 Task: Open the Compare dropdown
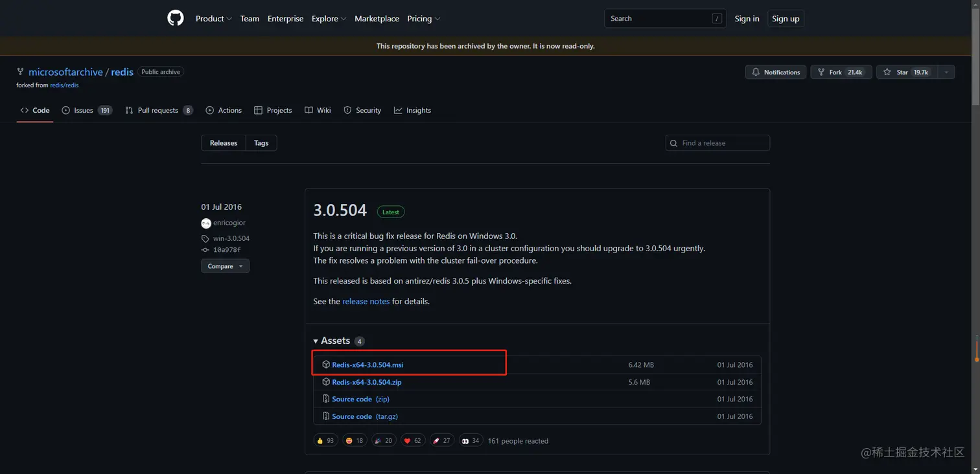click(x=225, y=266)
